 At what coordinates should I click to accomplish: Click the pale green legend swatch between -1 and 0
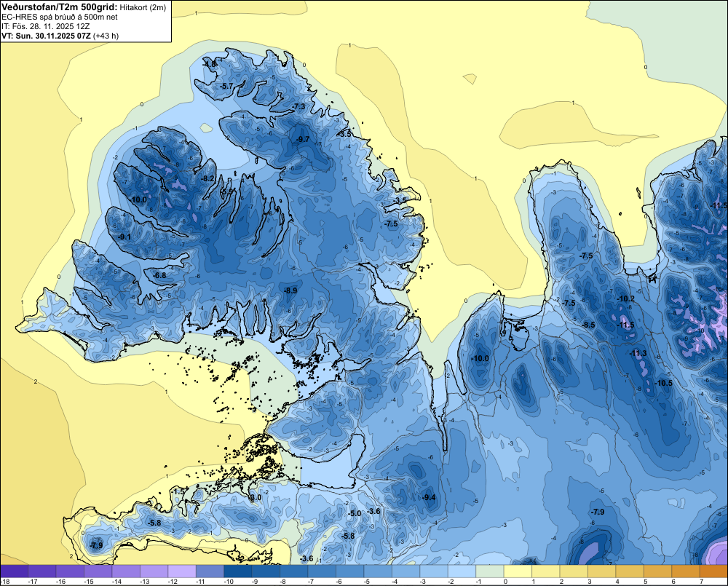tap(490, 571)
